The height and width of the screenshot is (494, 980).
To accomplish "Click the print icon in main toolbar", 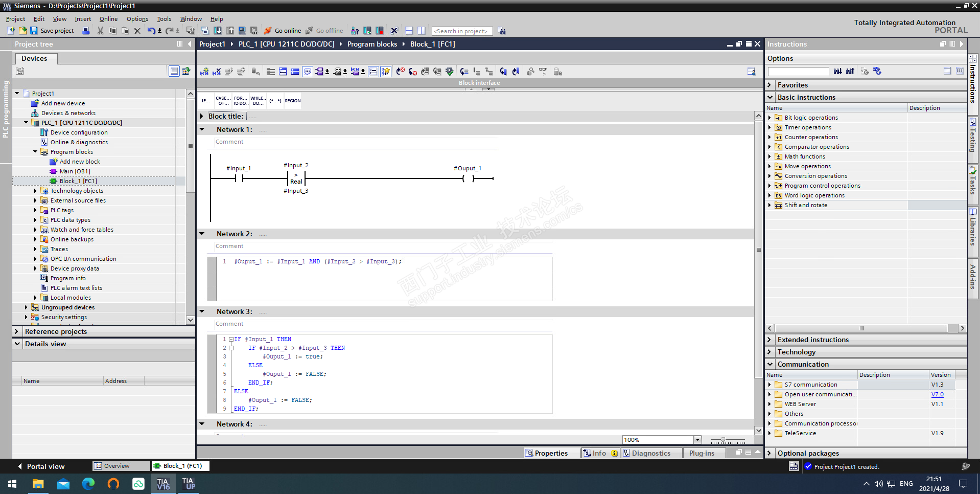I will (86, 31).
